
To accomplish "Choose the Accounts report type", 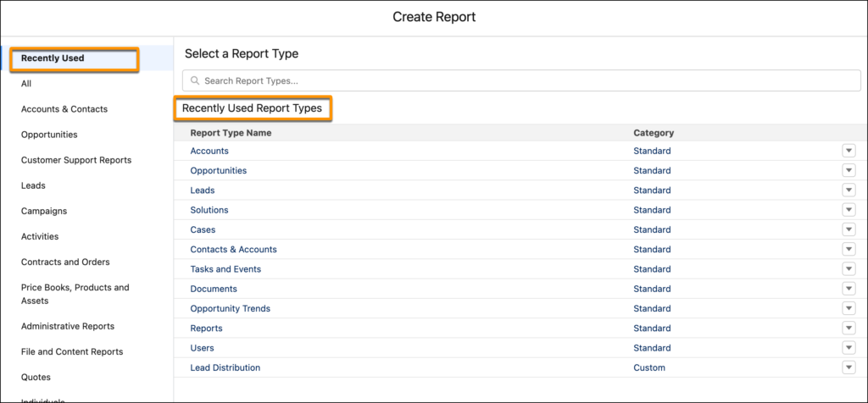I will [x=209, y=151].
